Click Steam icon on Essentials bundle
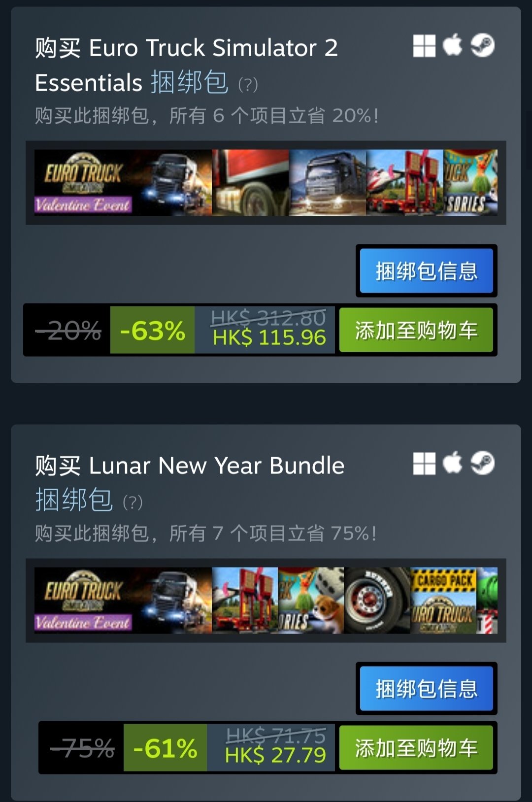The image size is (532, 802). tap(482, 45)
